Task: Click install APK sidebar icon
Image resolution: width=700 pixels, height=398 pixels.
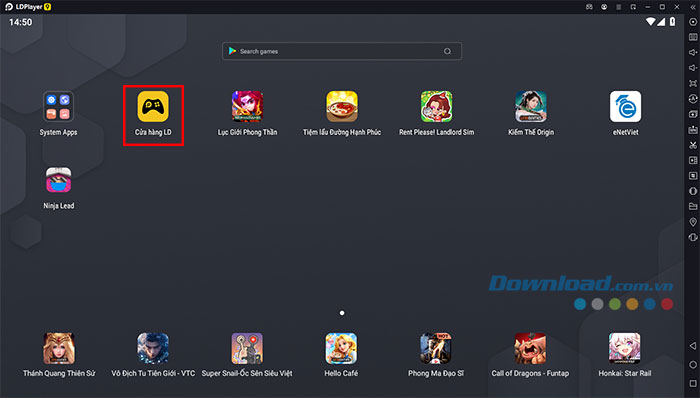Action: pyautogui.click(x=693, y=129)
